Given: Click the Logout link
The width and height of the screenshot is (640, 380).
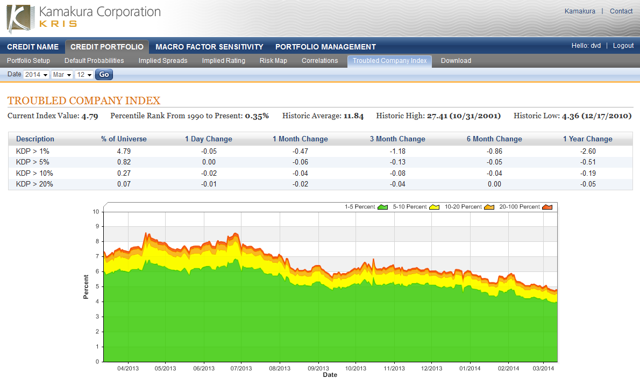Looking at the screenshot, I should click(623, 45).
